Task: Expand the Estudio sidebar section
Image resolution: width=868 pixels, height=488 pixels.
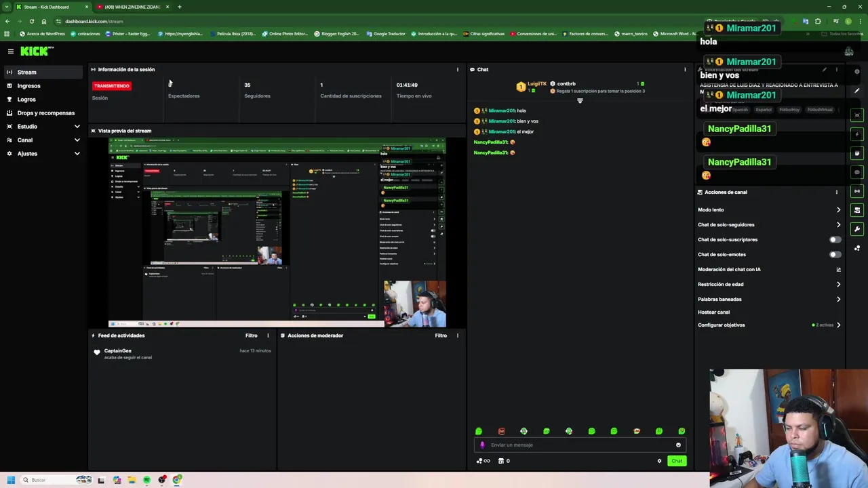Action: pyautogui.click(x=43, y=127)
